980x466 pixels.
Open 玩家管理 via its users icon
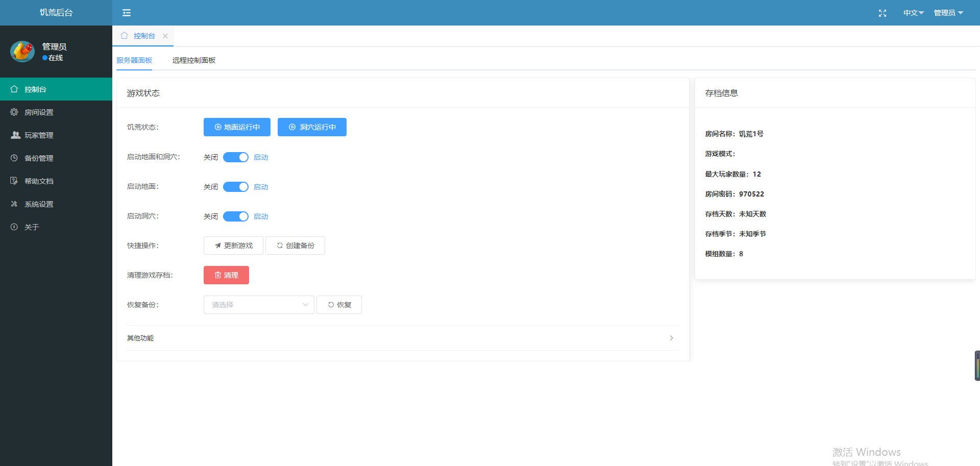pos(15,135)
